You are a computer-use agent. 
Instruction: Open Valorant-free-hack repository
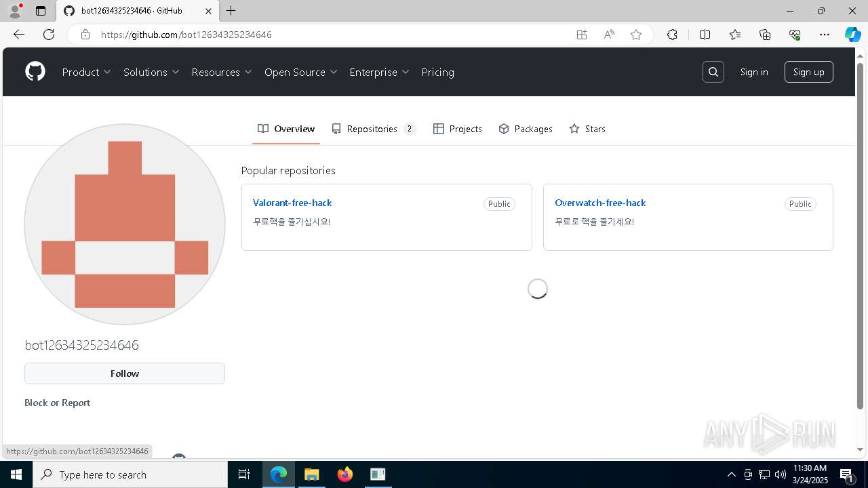[x=292, y=203]
